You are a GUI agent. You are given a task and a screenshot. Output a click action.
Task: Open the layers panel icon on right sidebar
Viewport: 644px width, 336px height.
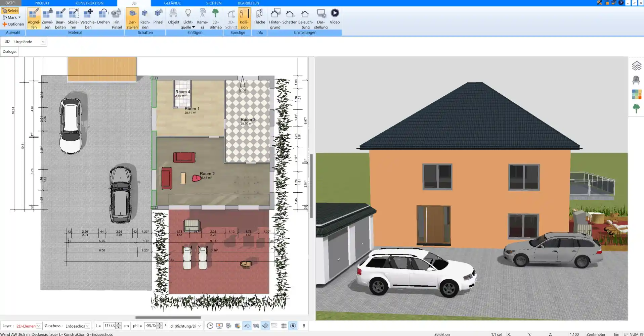pyautogui.click(x=636, y=66)
